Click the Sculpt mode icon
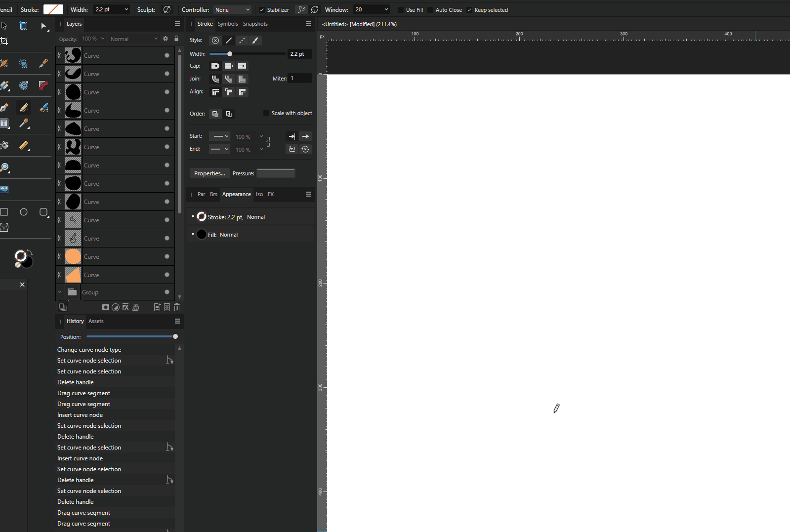Viewport: 790px width, 532px height. pyautogui.click(x=167, y=9)
